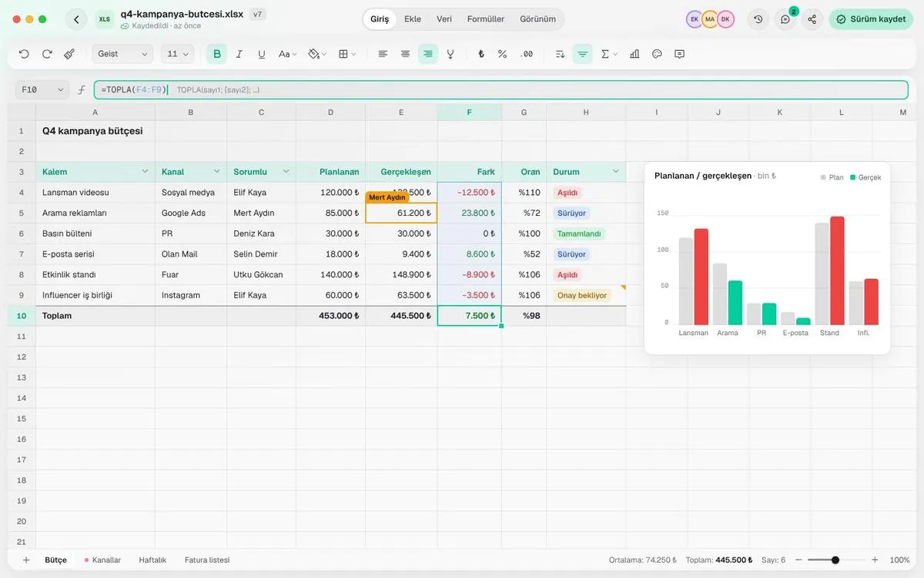Click the merge cells icon
This screenshot has width=924, height=578.
coord(450,54)
